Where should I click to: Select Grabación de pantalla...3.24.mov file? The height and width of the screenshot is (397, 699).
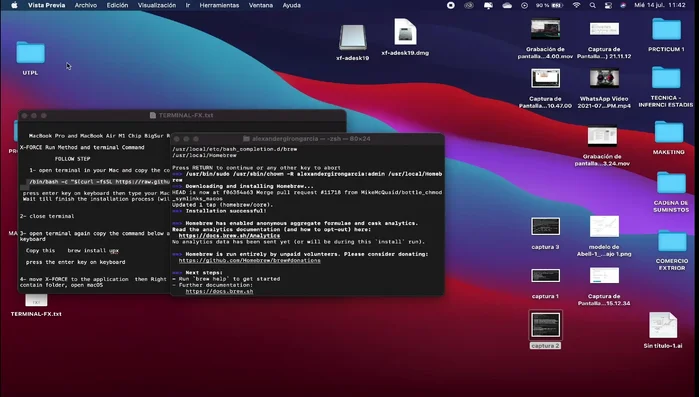[x=602, y=136]
